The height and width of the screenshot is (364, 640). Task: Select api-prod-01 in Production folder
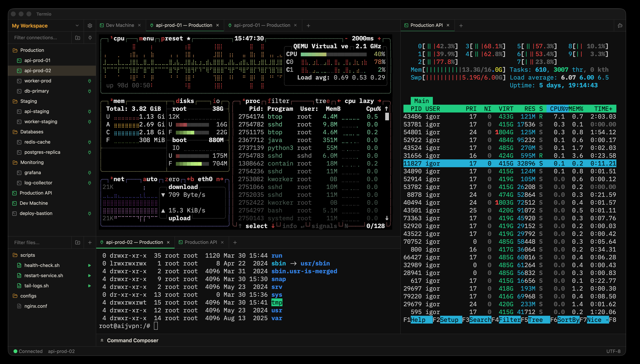[x=37, y=60]
